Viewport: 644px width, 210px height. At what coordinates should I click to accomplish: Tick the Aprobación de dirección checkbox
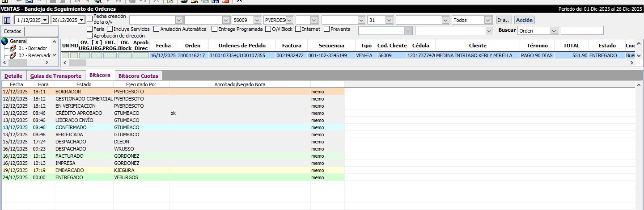click(90, 36)
